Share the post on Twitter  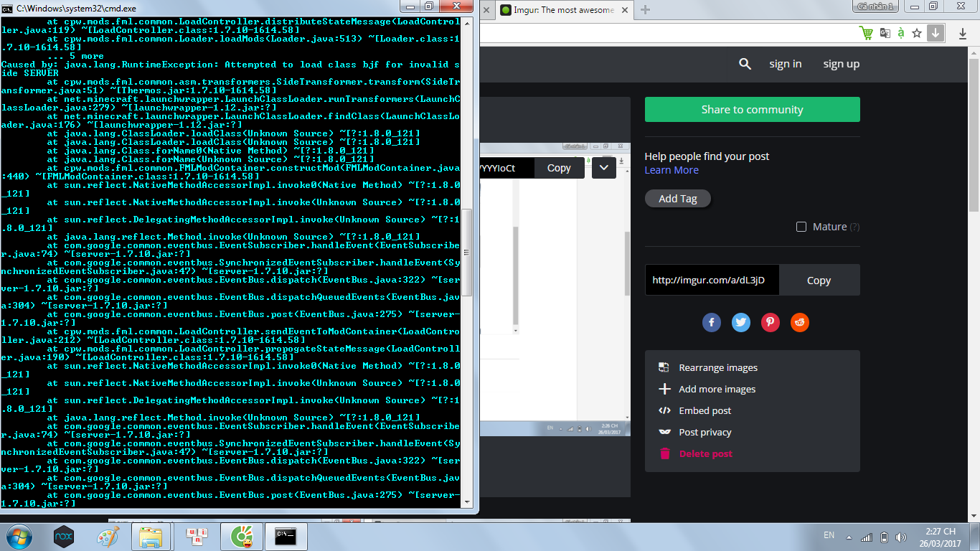741,322
